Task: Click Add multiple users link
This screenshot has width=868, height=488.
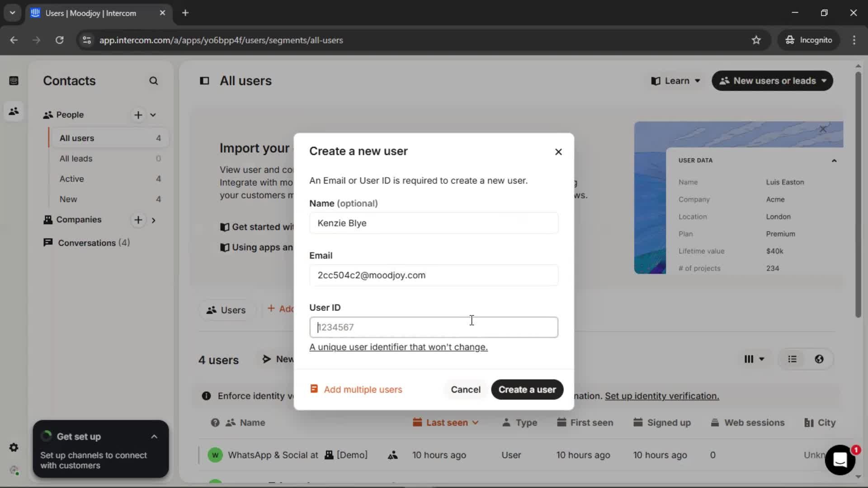Action: tap(363, 389)
